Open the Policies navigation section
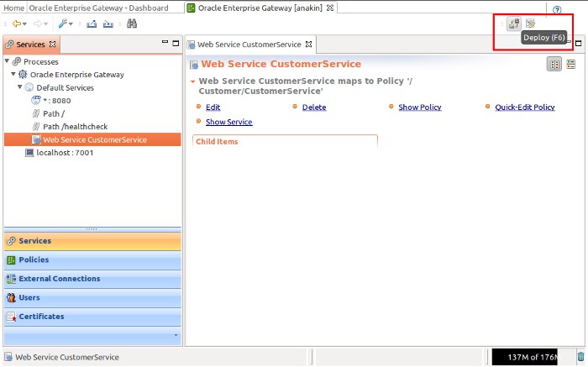This screenshot has width=588, height=367. [x=92, y=260]
